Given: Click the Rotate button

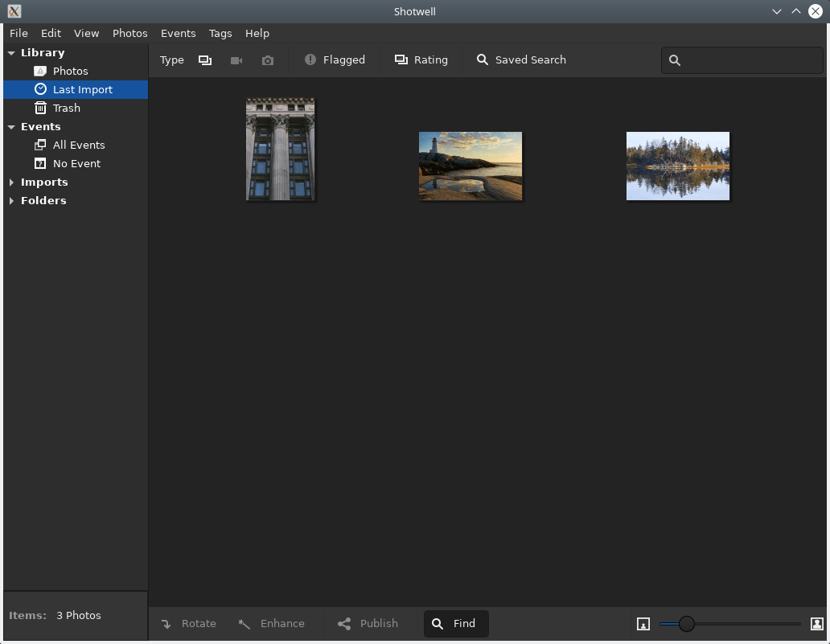Looking at the screenshot, I should [188, 623].
